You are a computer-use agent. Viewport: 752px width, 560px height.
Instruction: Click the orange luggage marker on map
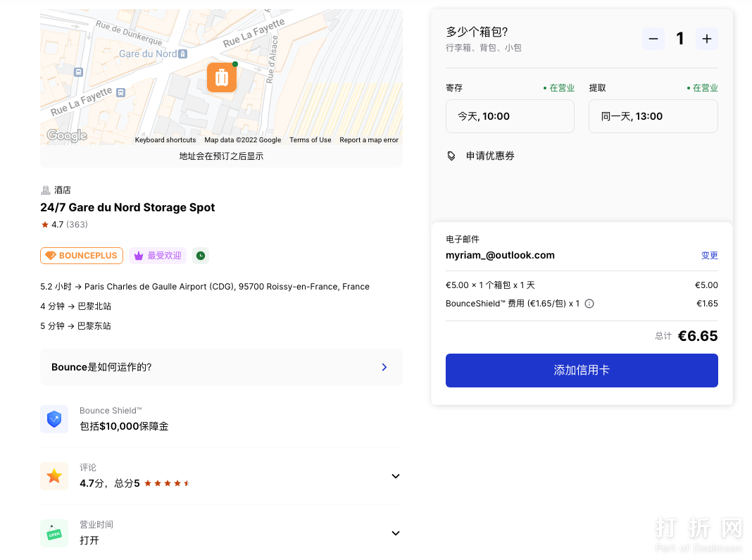point(221,77)
